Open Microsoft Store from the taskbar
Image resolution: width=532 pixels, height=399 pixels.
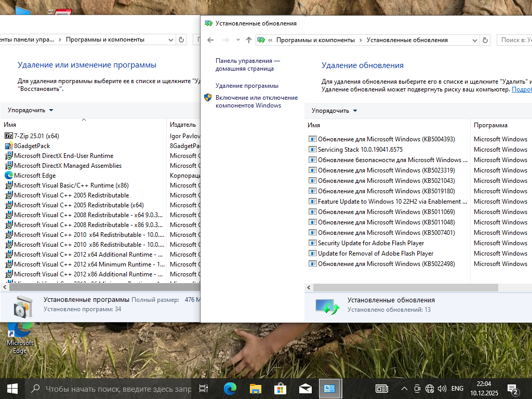coord(281,388)
